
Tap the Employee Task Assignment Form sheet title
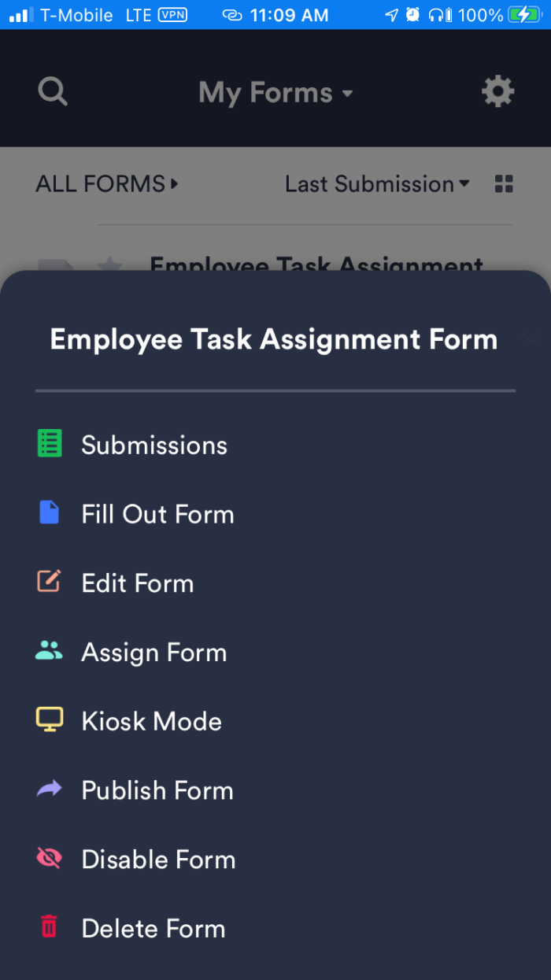274,339
